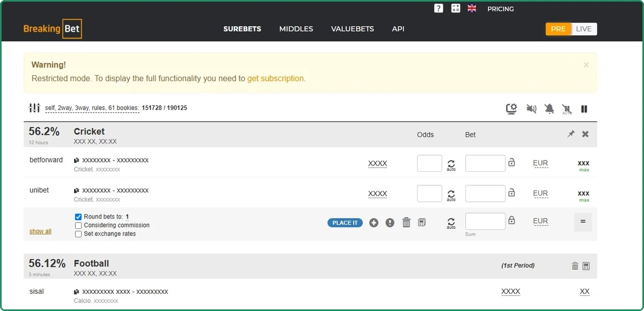The width and height of the screenshot is (644, 311).
Task: Click XXXX outcome in unibet row
Action: (x=378, y=194)
